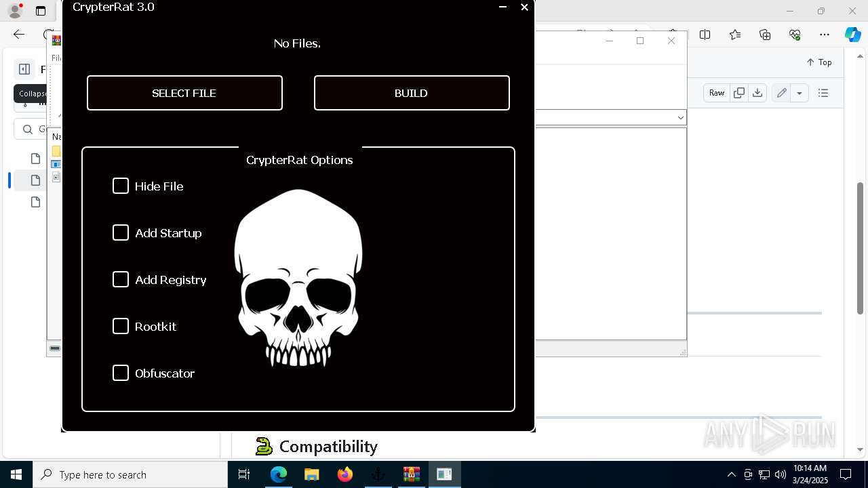Go back in Edge browser
Viewport: 868px width, 488px height.
[x=19, y=35]
